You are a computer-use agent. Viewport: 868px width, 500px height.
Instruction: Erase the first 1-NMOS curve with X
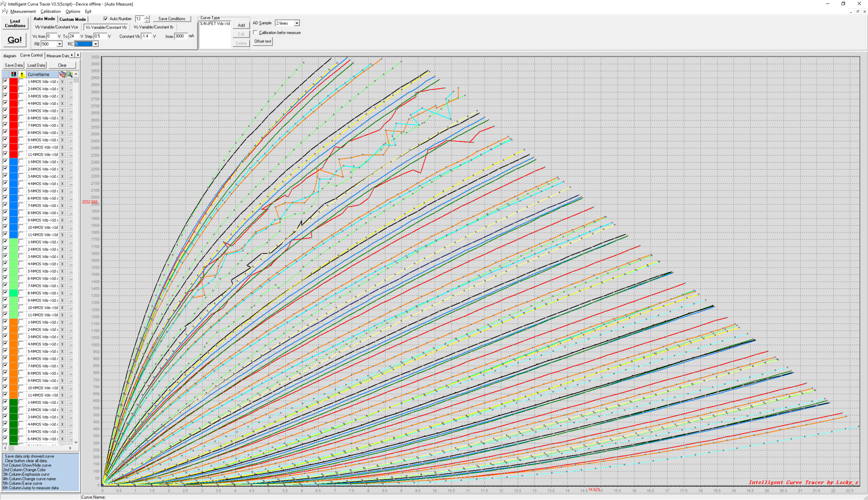(x=62, y=82)
